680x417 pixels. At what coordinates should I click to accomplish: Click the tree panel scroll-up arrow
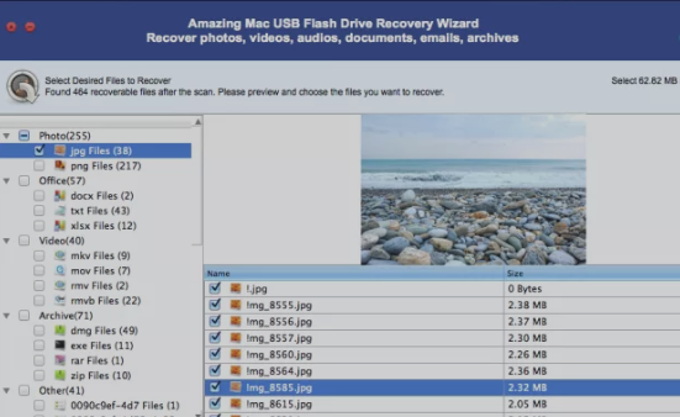[x=198, y=122]
